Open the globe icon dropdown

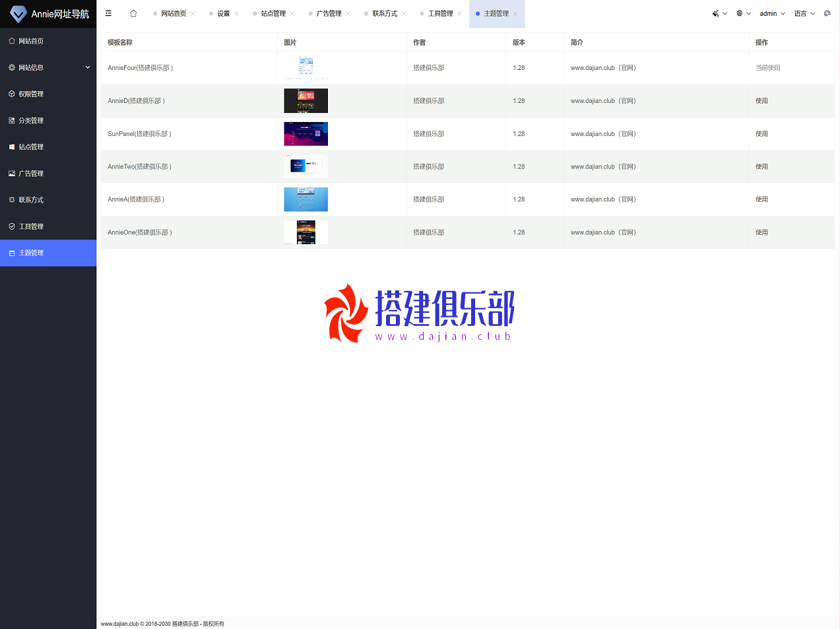pyautogui.click(x=744, y=13)
